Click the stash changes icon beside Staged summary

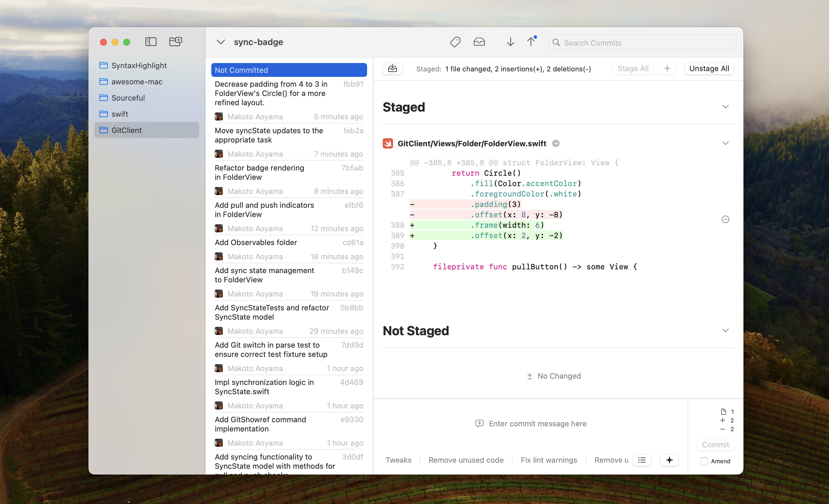(392, 69)
